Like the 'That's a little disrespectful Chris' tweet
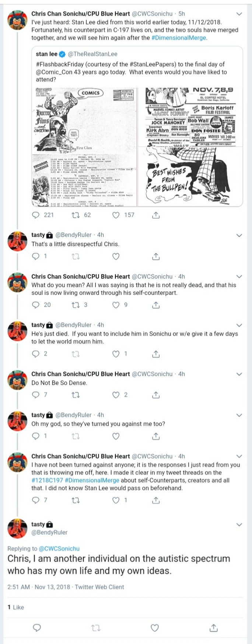Image resolution: width=252 pixels, height=644 pixels. tap(116, 256)
